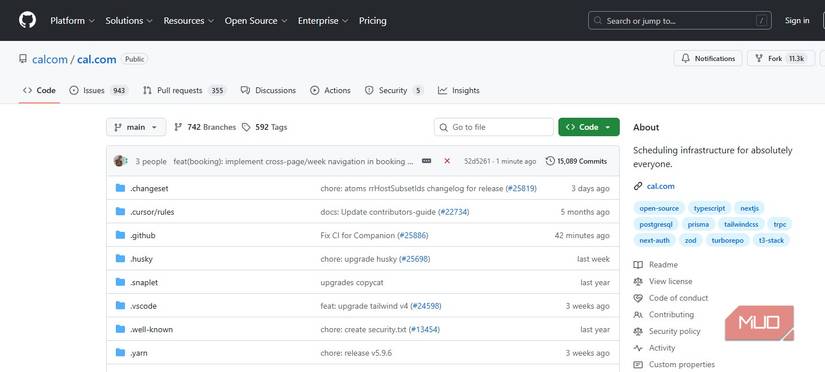This screenshot has height=372, width=825.
Task: Select the typescript topic tag
Action: point(709,208)
